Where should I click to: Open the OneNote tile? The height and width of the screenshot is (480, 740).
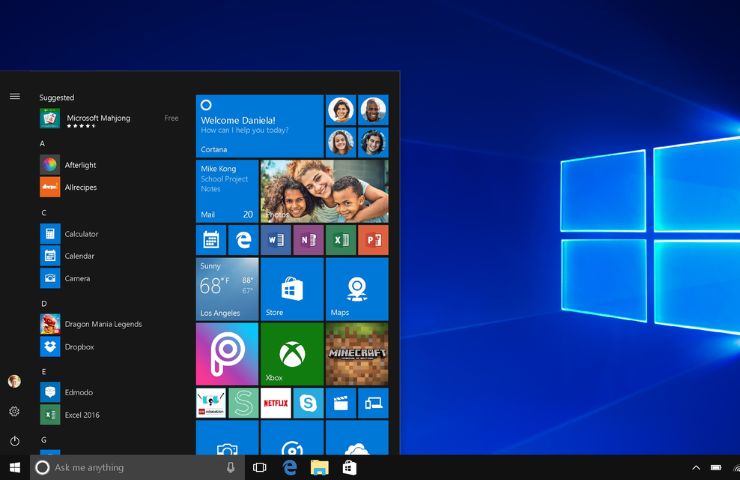point(308,240)
